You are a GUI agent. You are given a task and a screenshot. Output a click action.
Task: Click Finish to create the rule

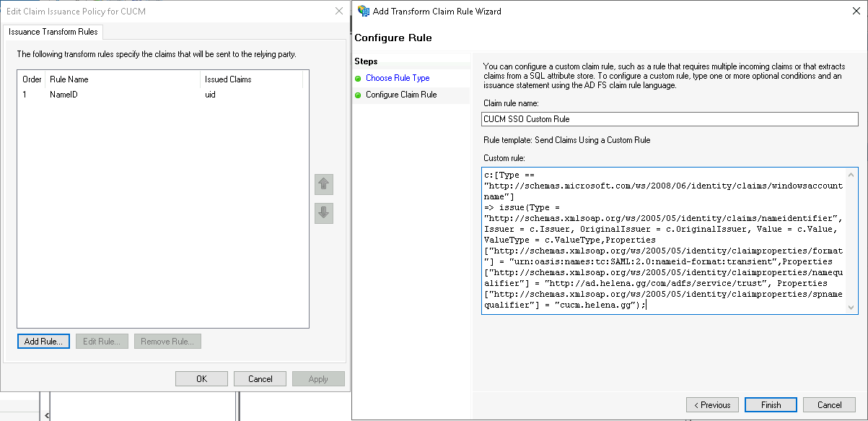point(771,405)
